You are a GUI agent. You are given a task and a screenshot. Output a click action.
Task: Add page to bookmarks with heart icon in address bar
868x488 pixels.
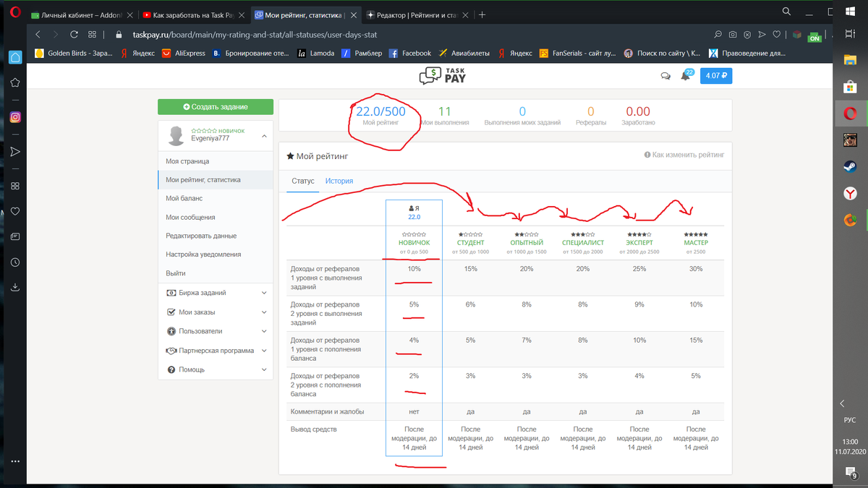777,34
